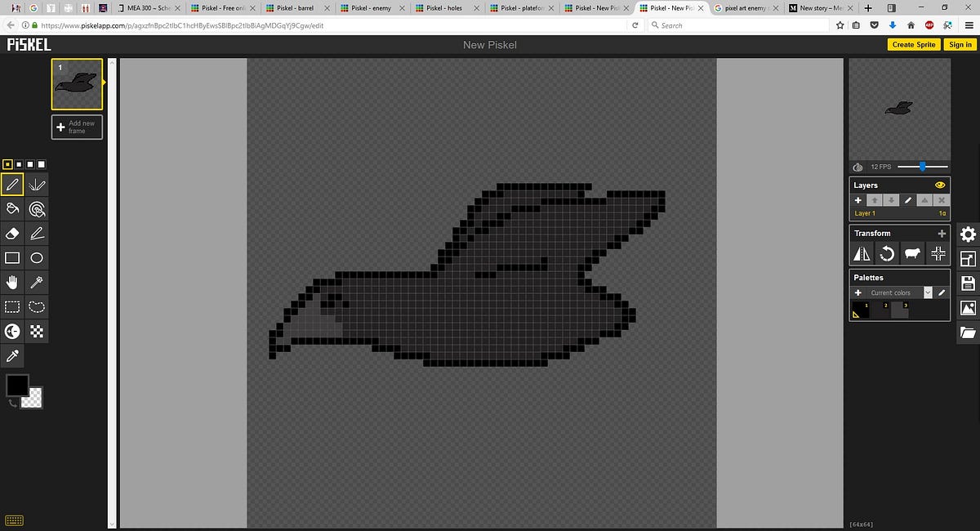The image size is (980, 531).
Task: Toggle Layer 1 visibility with the eye icon
Action: point(940,185)
